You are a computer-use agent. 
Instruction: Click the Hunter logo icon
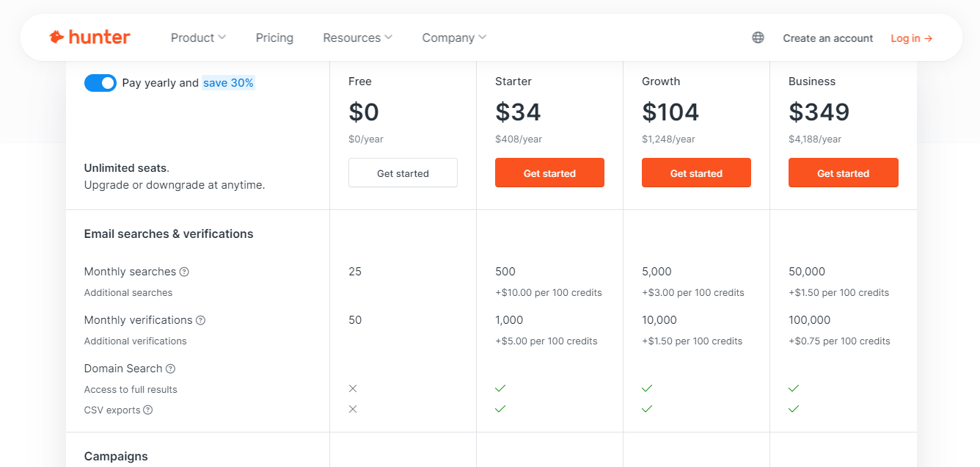(x=56, y=36)
